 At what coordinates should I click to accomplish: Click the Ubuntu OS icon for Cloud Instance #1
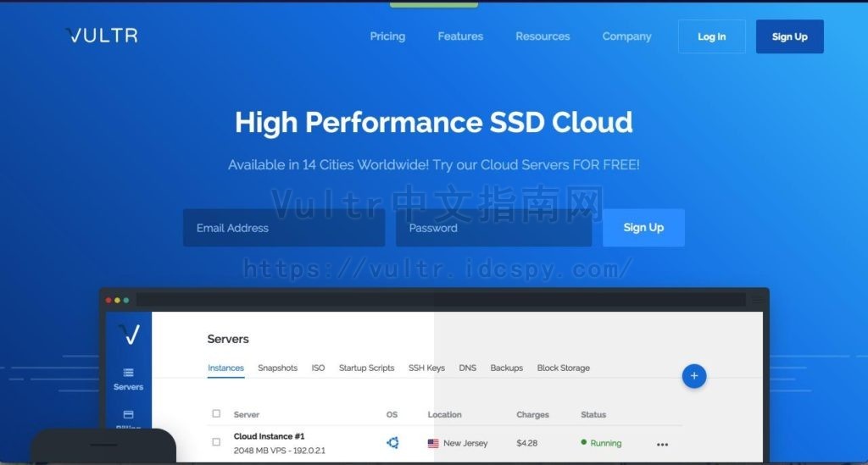click(x=392, y=442)
